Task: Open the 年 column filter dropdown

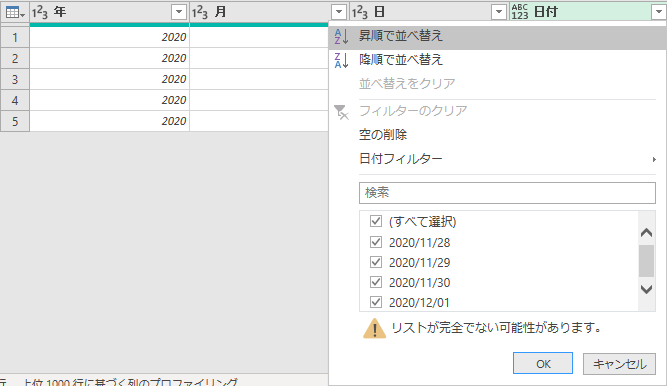Action: [179, 12]
